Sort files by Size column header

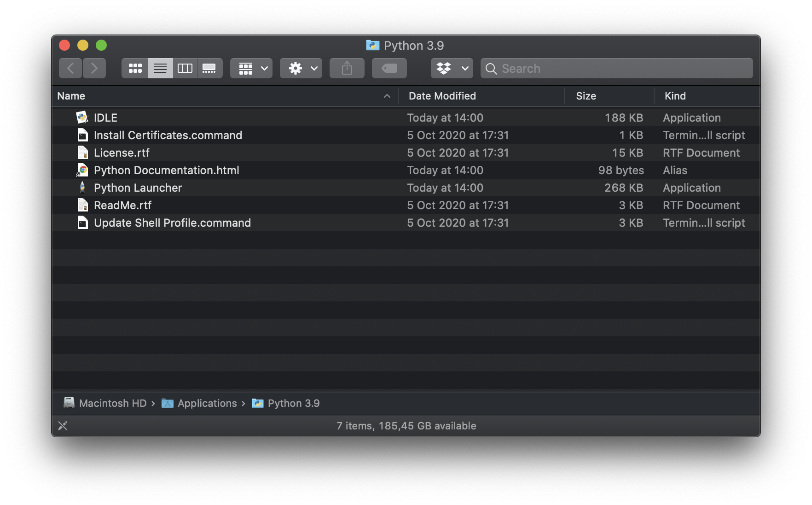tap(586, 96)
